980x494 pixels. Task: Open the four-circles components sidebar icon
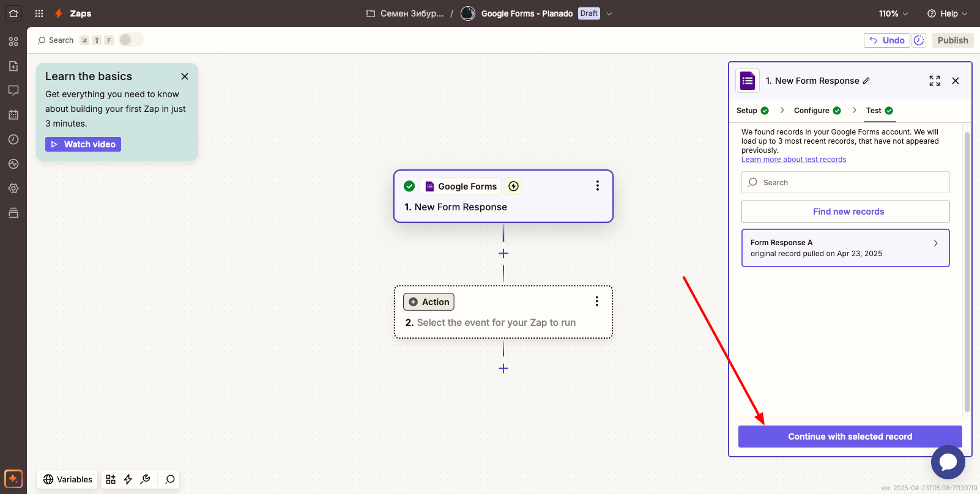click(x=13, y=42)
